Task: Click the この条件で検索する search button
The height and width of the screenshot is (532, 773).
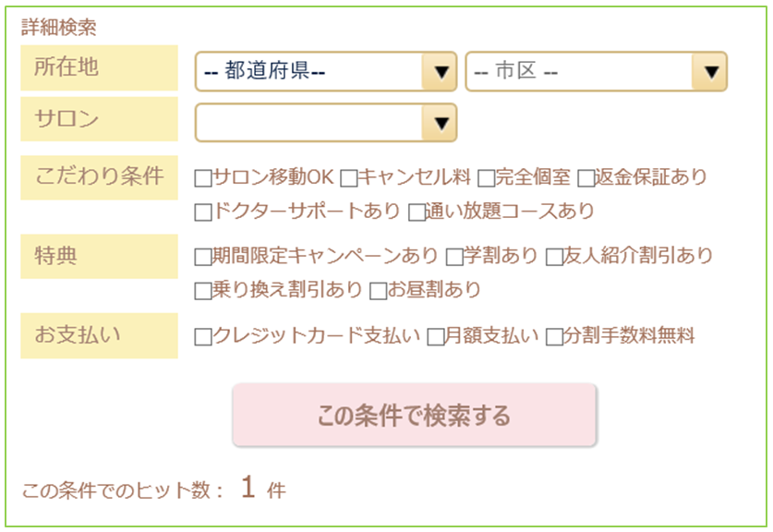Action: click(x=414, y=415)
